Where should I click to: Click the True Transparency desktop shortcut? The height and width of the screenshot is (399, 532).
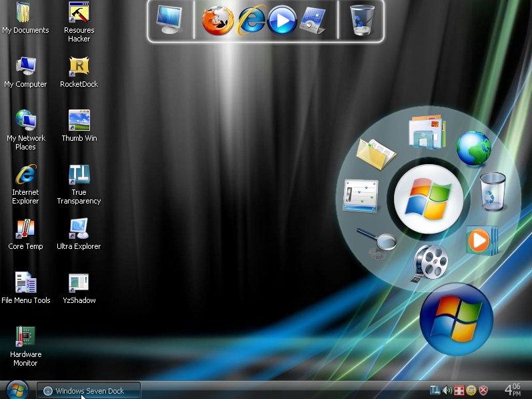click(x=79, y=184)
